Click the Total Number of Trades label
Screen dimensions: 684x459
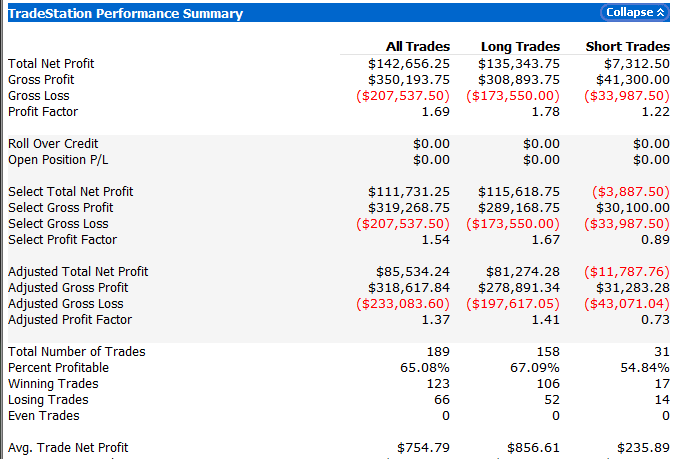click(76, 352)
